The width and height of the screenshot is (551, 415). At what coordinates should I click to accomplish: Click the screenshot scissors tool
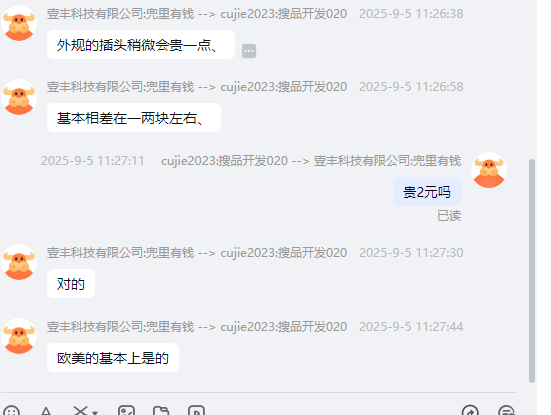click(x=81, y=411)
